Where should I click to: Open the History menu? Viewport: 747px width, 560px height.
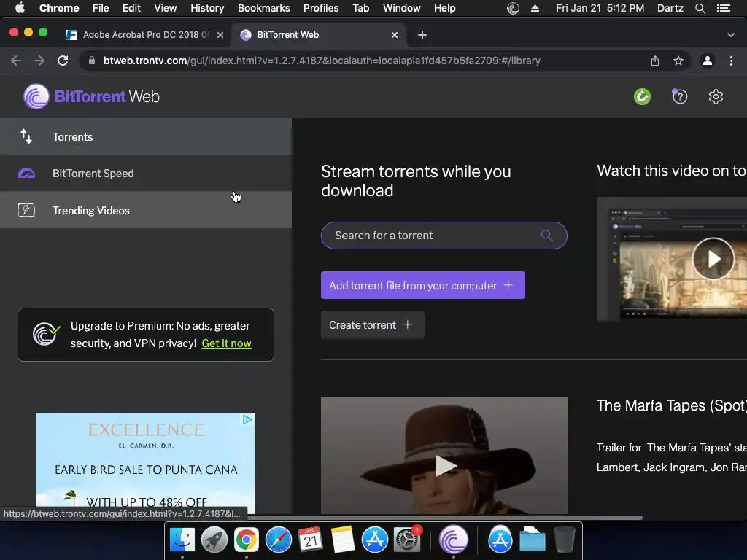click(207, 8)
